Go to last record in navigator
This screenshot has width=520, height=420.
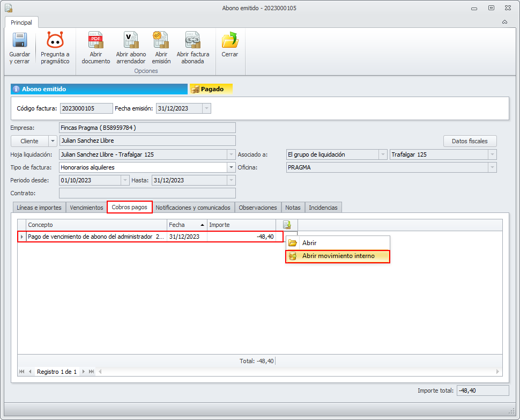[x=92, y=372]
